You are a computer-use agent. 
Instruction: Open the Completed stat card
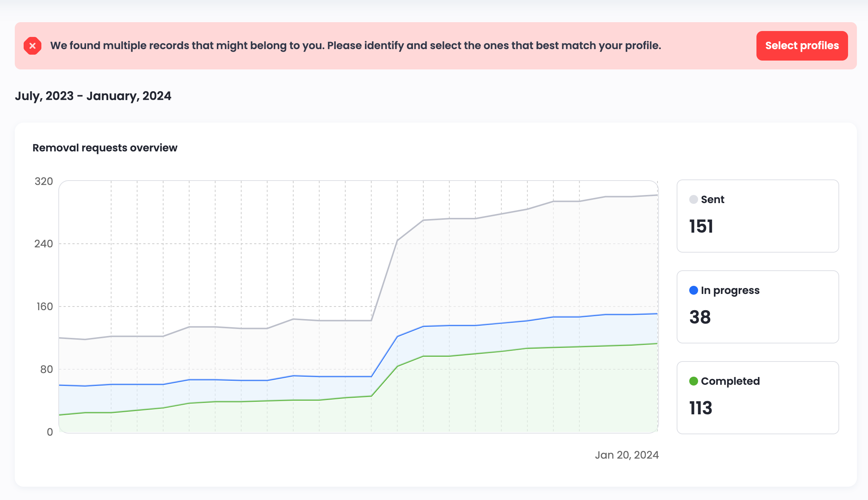pyautogui.click(x=758, y=398)
